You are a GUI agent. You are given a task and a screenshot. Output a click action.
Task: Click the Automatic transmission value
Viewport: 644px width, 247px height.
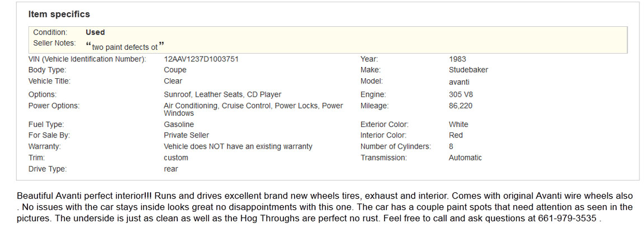point(465,158)
